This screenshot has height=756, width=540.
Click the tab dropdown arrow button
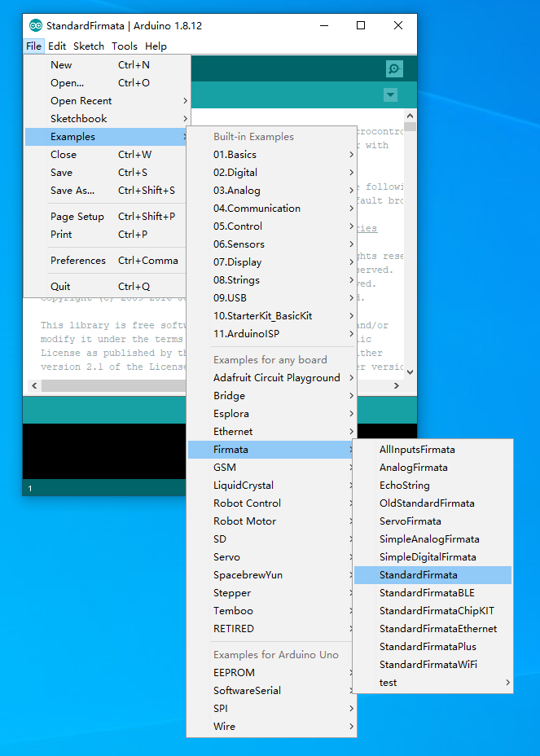[390, 95]
